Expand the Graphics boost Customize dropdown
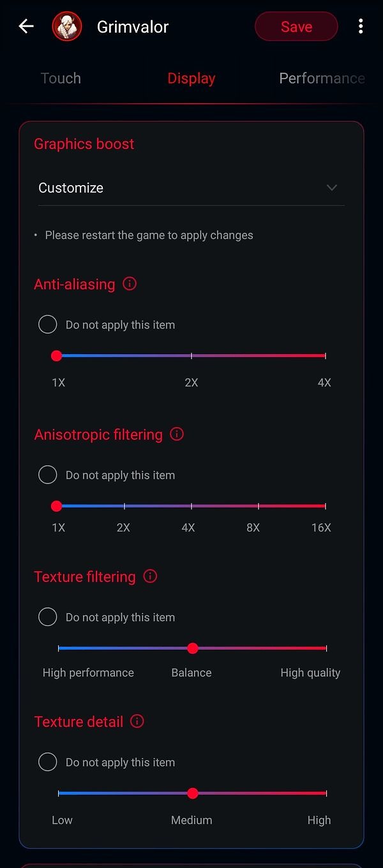Screen dimensions: 383x868 tap(191, 188)
